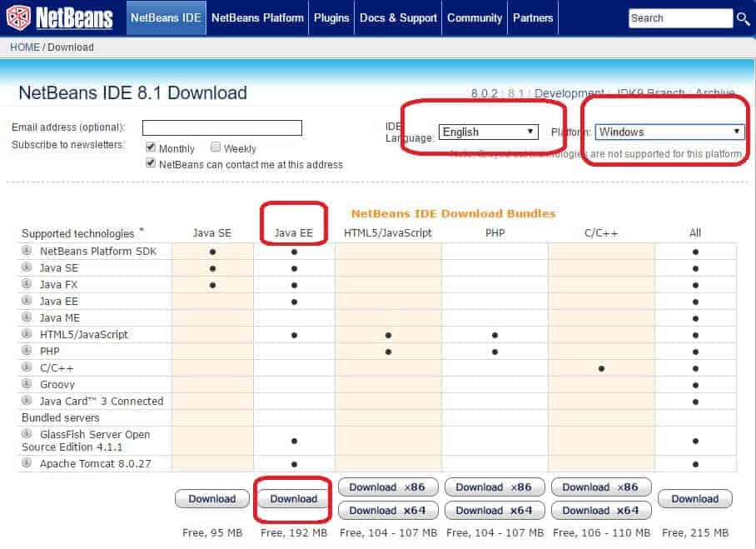Click the NetBeans logo in the header
This screenshot has width=756, height=549.
(60, 17)
